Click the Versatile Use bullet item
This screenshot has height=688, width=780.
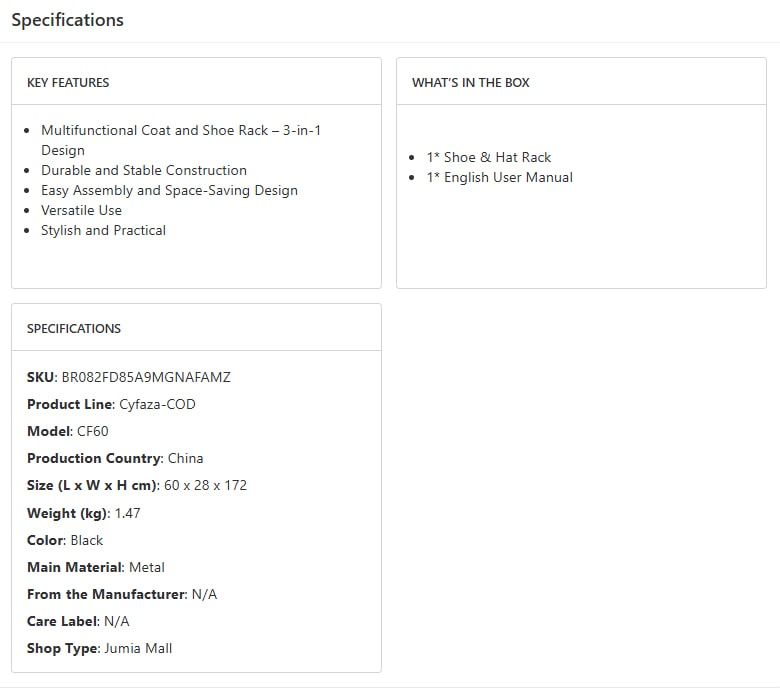[81, 210]
